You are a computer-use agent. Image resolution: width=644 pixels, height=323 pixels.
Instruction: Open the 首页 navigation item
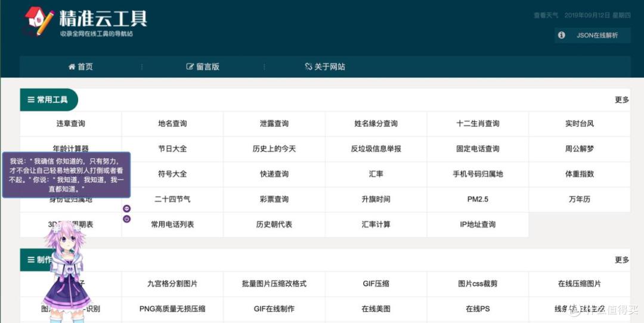pyautogui.click(x=81, y=67)
